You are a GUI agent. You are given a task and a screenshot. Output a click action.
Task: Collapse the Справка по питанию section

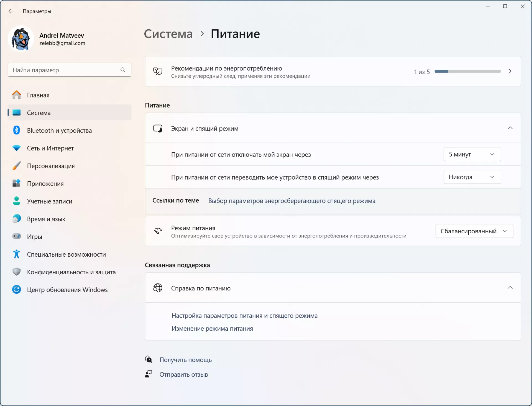[510, 288]
